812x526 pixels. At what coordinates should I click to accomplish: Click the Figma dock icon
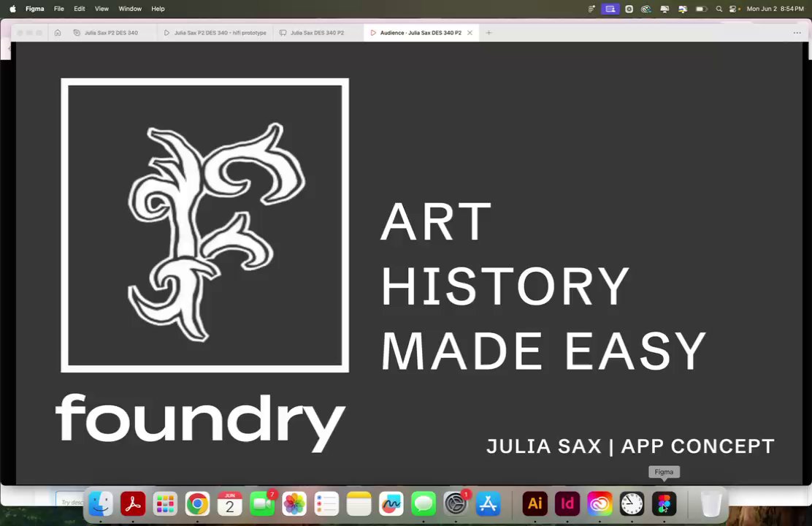click(664, 503)
